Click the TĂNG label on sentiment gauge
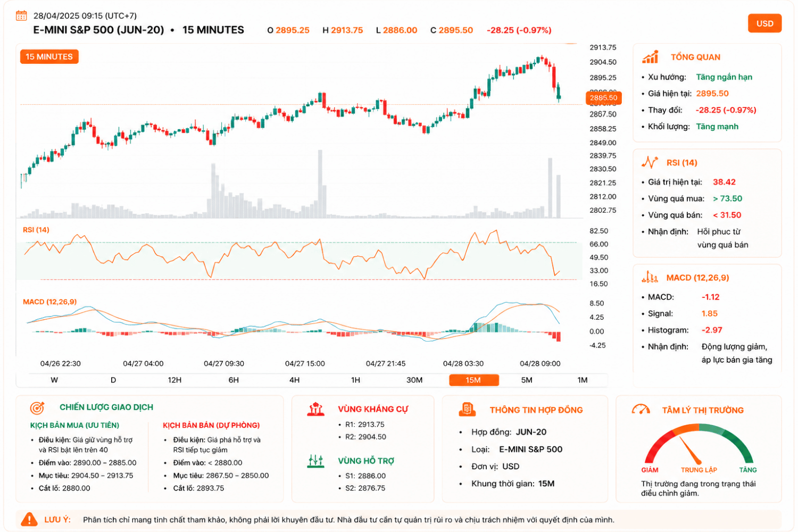798x532 pixels. 747,470
